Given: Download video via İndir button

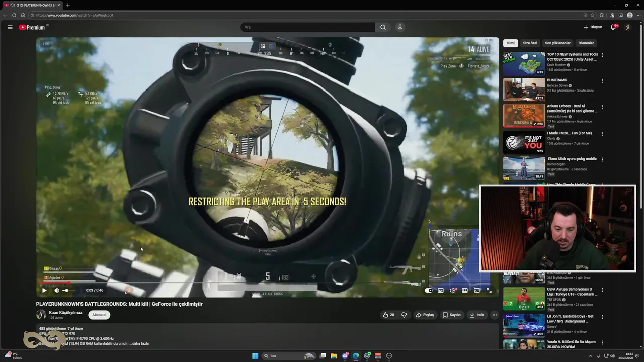Looking at the screenshot, I should click(477, 315).
